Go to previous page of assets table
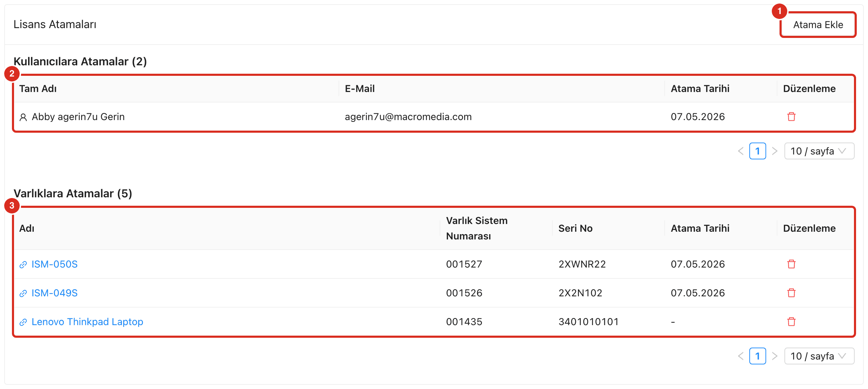Image resolution: width=868 pixels, height=389 pixels. tap(741, 356)
